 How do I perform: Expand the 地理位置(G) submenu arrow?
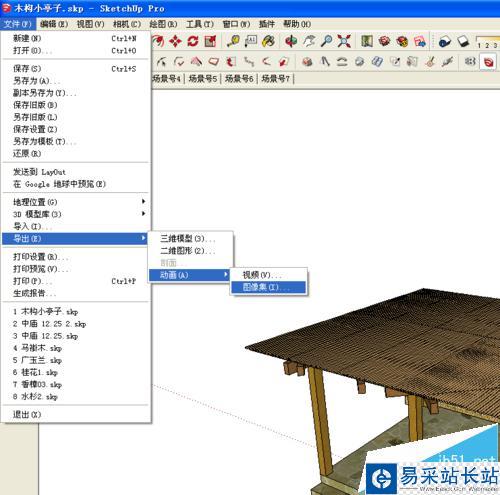(143, 201)
